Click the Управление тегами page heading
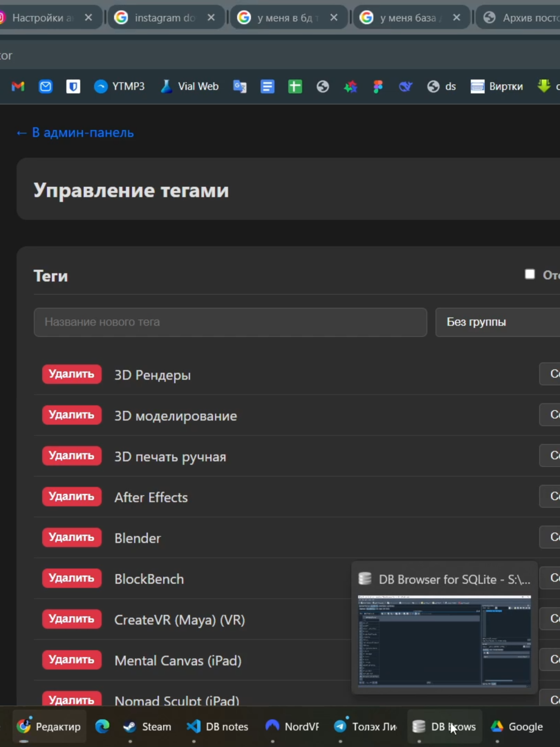The image size is (560, 747). click(x=131, y=190)
